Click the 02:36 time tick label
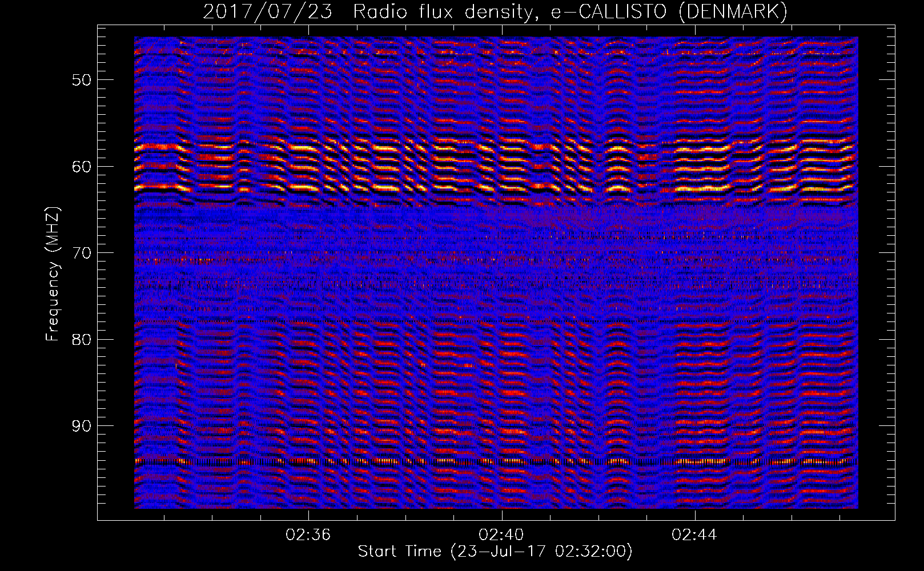This screenshot has height=571, width=924. (308, 534)
